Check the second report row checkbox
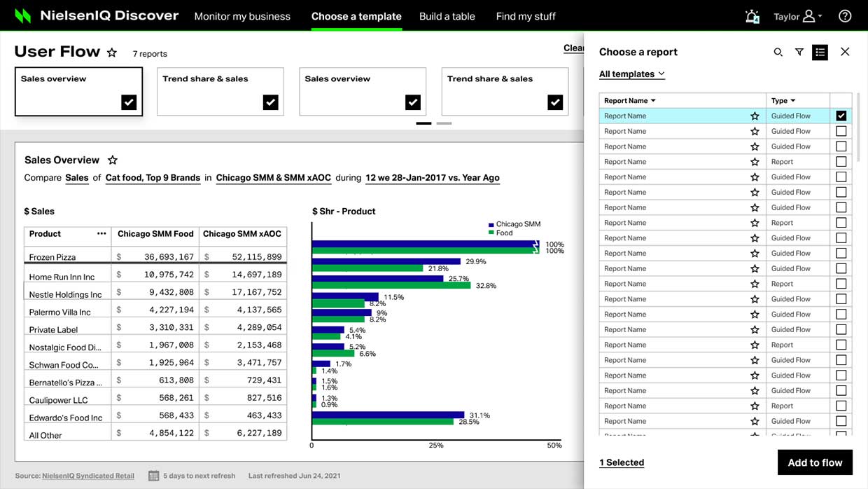Viewport: 868px width, 489px height. (x=841, y=131)
